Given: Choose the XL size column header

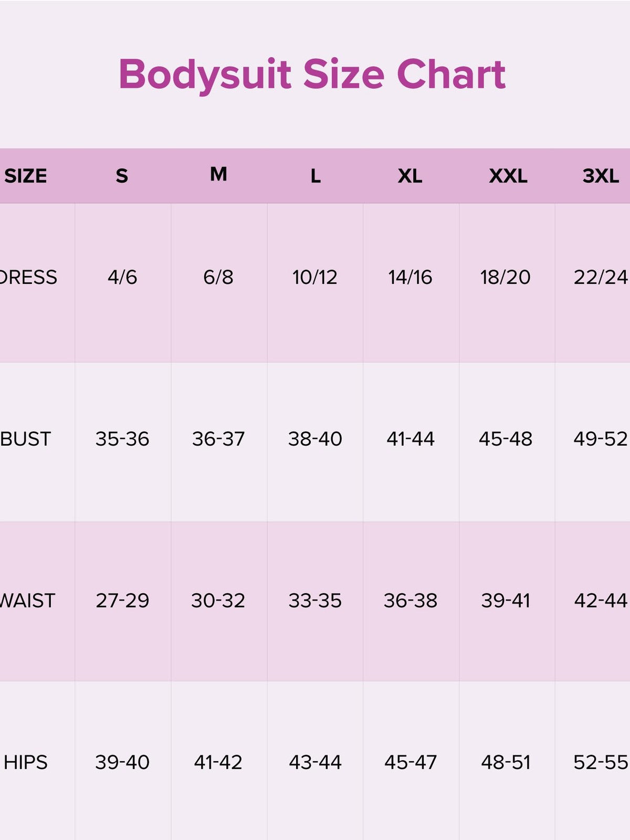Looking at the screenshot, I should click(x=410, y=176).
